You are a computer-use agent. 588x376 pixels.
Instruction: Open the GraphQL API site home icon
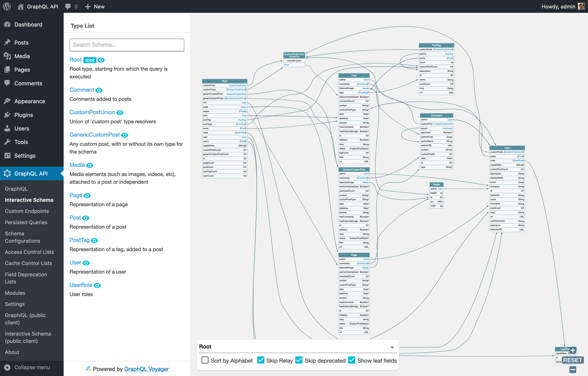21,6
